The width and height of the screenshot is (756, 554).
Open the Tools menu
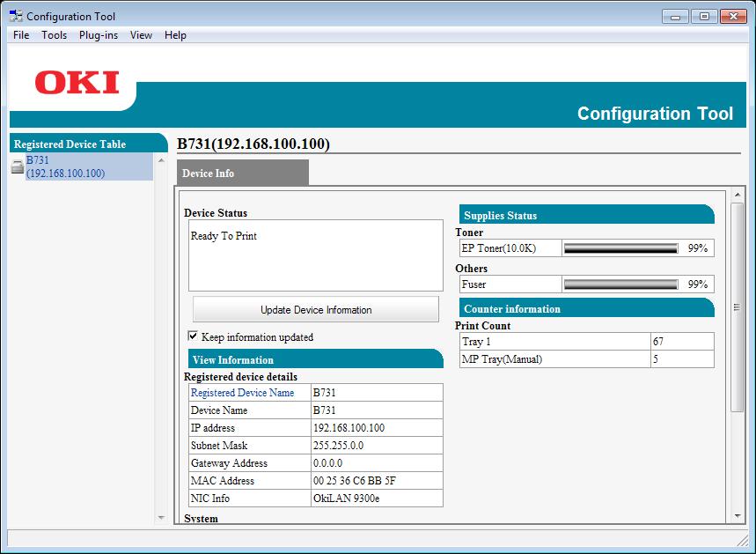coord(54,35)
